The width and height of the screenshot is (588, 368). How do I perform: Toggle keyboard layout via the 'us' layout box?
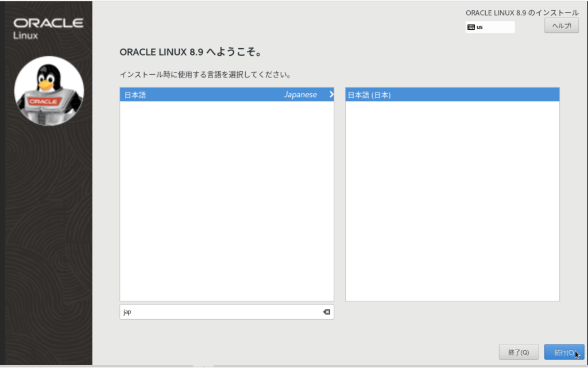(489, 26)
